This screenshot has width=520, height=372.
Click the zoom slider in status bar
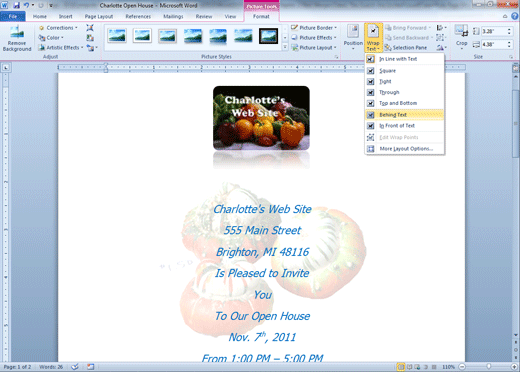(x=488, y=367)
